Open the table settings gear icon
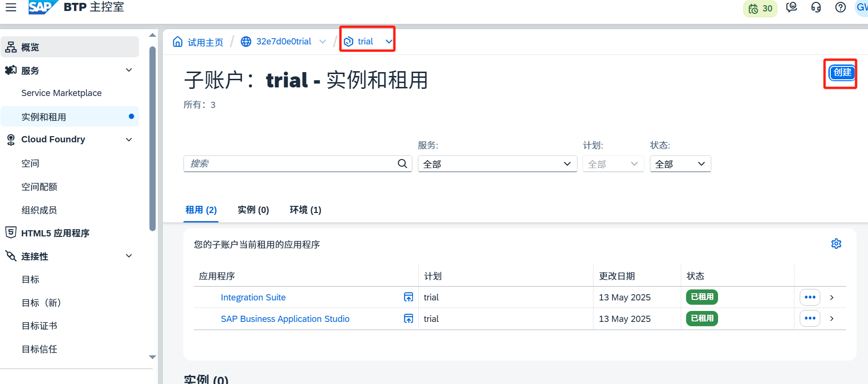Viewport: 868px width, 384px height. [x=836, y=244]
